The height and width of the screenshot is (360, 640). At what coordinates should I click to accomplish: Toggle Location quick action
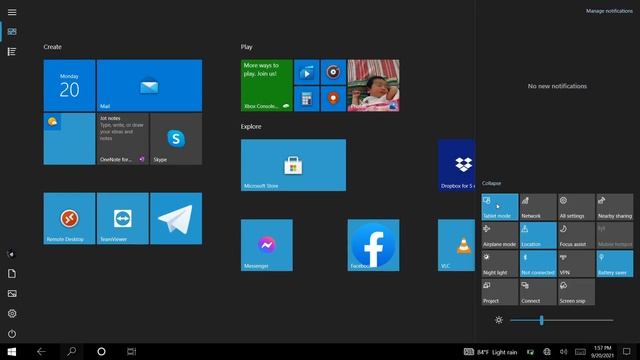(538, 236)
